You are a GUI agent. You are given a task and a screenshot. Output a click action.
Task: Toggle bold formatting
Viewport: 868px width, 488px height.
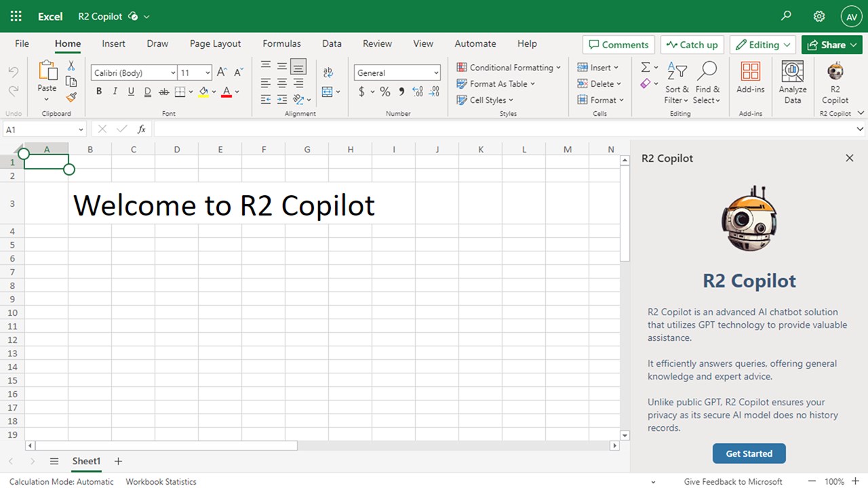(99, 91)
